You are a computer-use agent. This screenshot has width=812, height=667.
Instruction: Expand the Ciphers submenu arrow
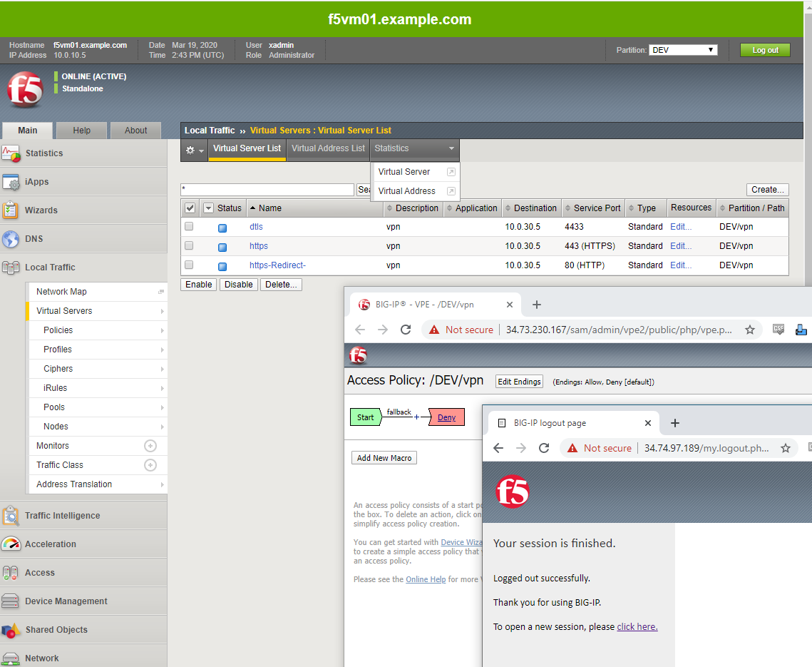162,369
